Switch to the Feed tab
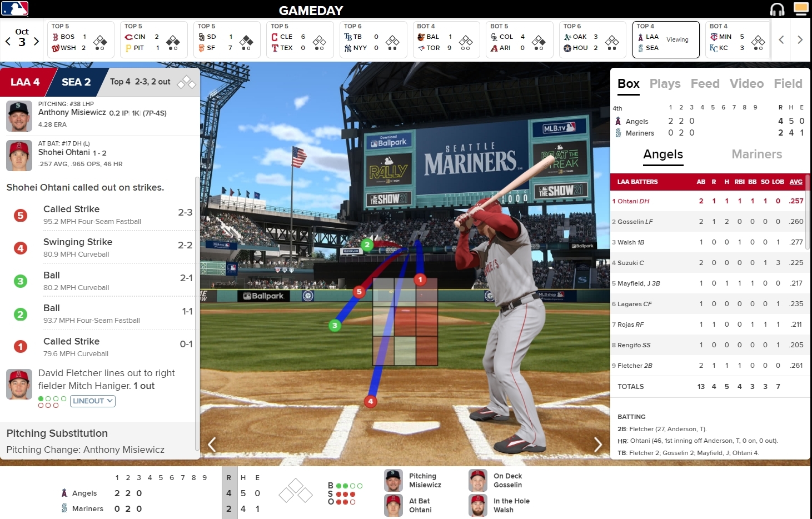Viewport: 812px width, 519px height. [705, 83]
